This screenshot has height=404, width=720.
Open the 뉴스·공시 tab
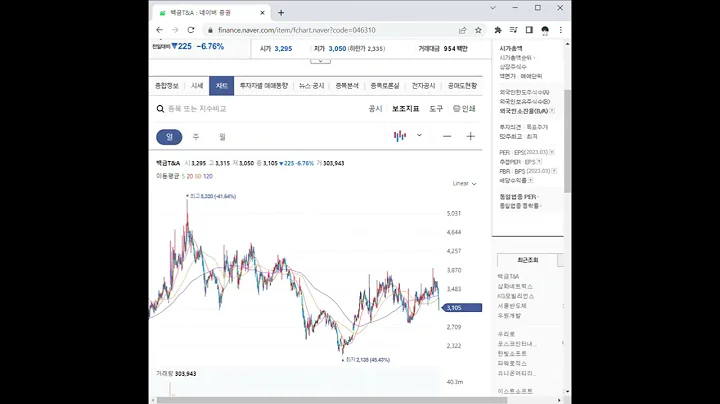pyautogui.click(x=311, y=86)
